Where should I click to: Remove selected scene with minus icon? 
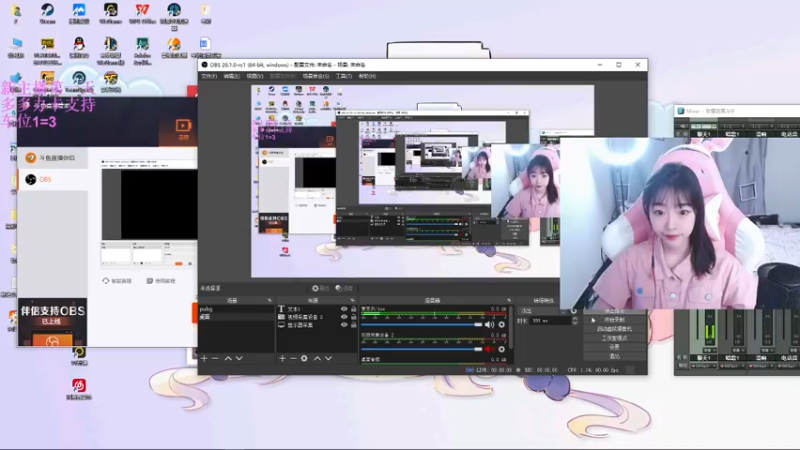click(215, 359)
